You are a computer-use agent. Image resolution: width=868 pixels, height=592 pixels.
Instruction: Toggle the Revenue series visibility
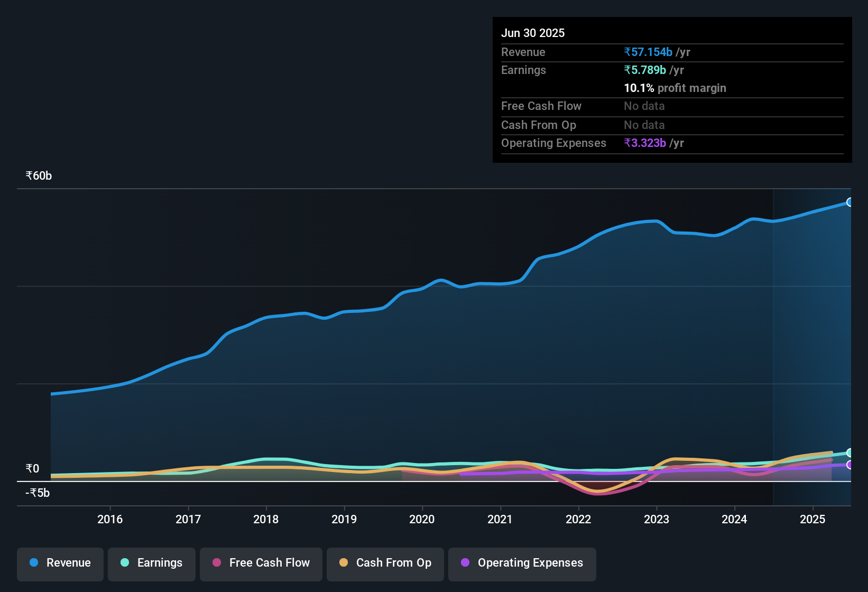(x=60, y=563)
